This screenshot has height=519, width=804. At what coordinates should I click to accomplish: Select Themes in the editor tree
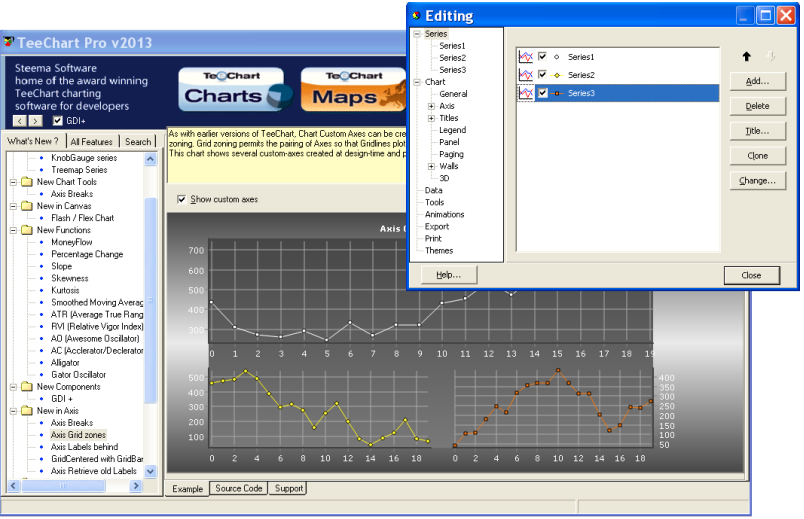[439, 251]
